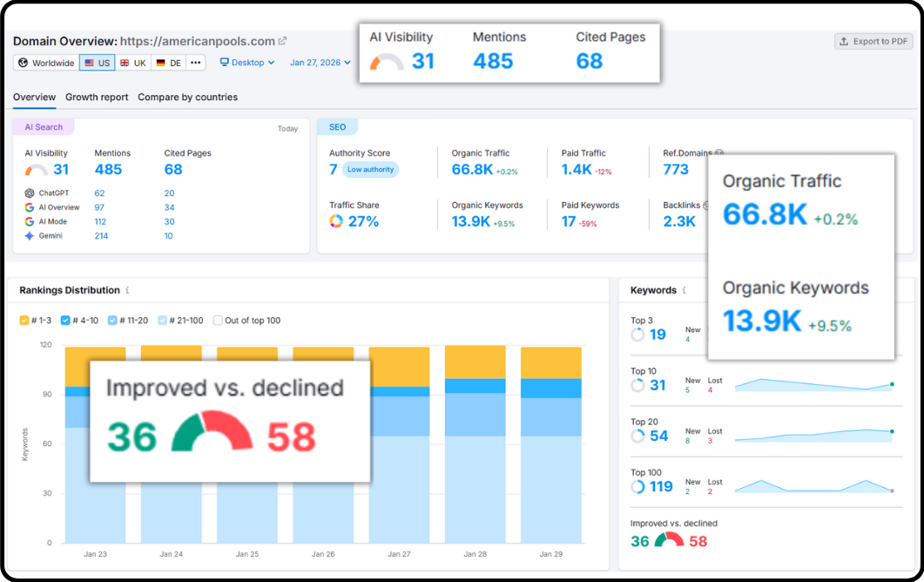Click the Worldwide globe icon

(22, 62)
